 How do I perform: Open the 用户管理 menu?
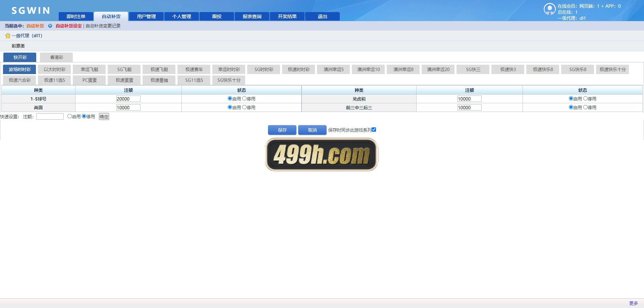(x=146, y=16)
